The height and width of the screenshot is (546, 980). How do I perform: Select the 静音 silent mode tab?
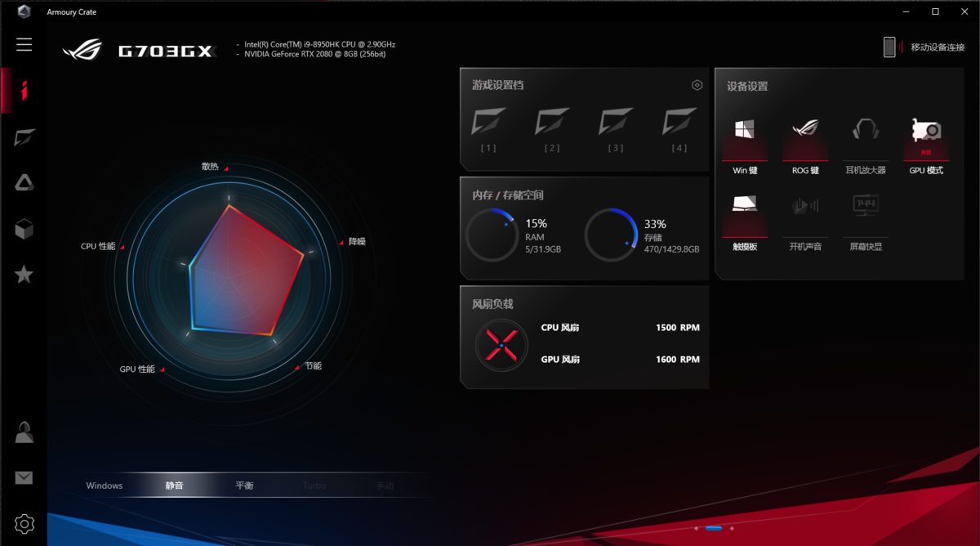pos(174,486)
